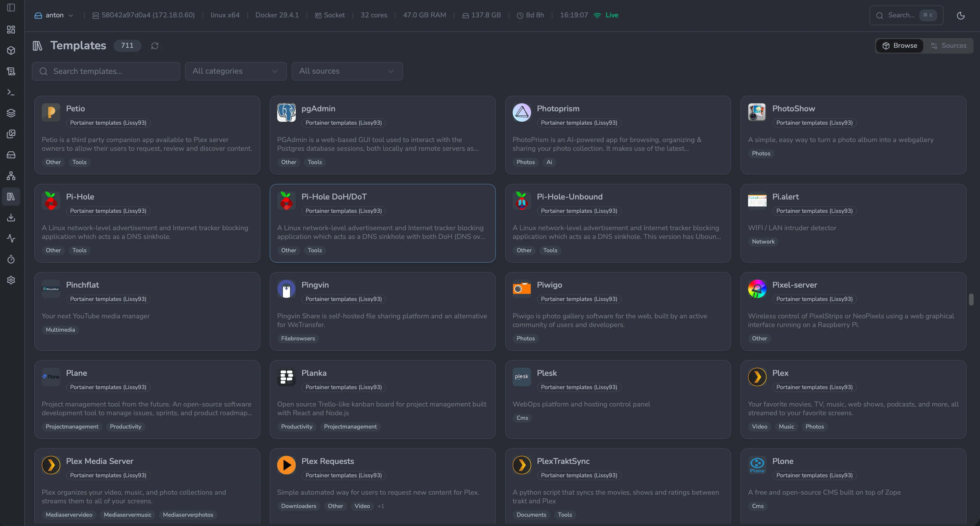Click the Music tag on Plex
The image size is (980, 526).
point(786,427)
